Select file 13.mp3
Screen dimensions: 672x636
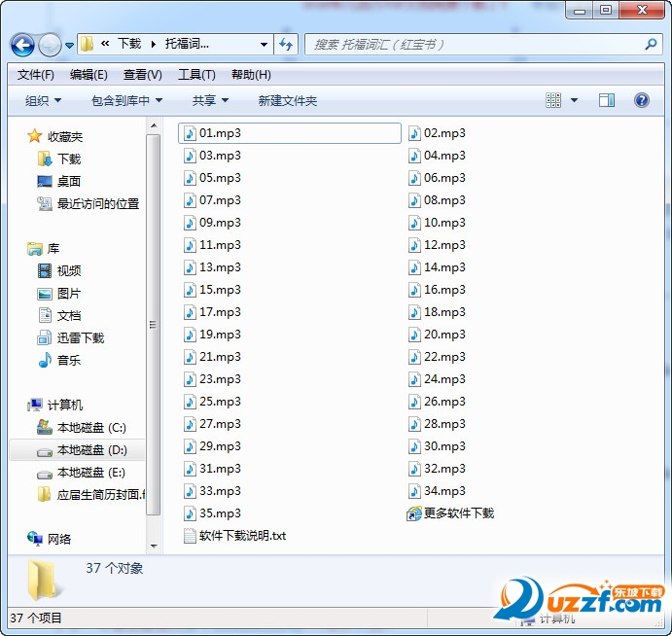point(212,267)
